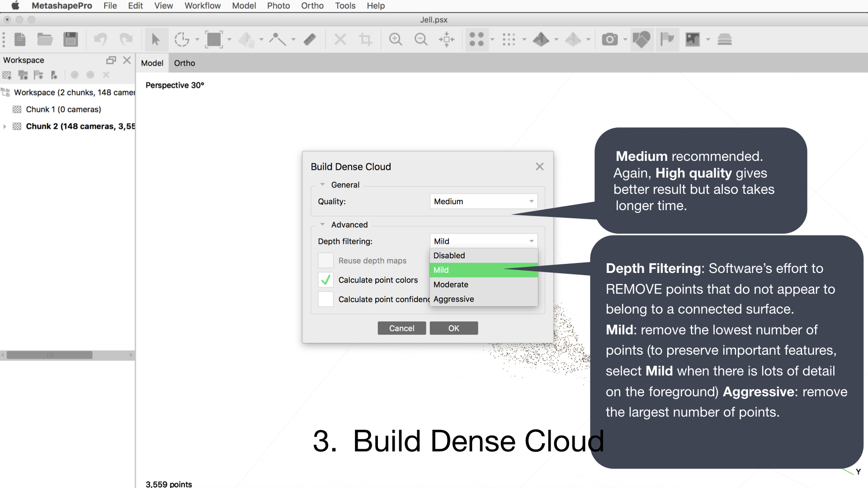Enable Calculate point confidence checkbox
Screen dimensions: 868x488
[325, 299]
